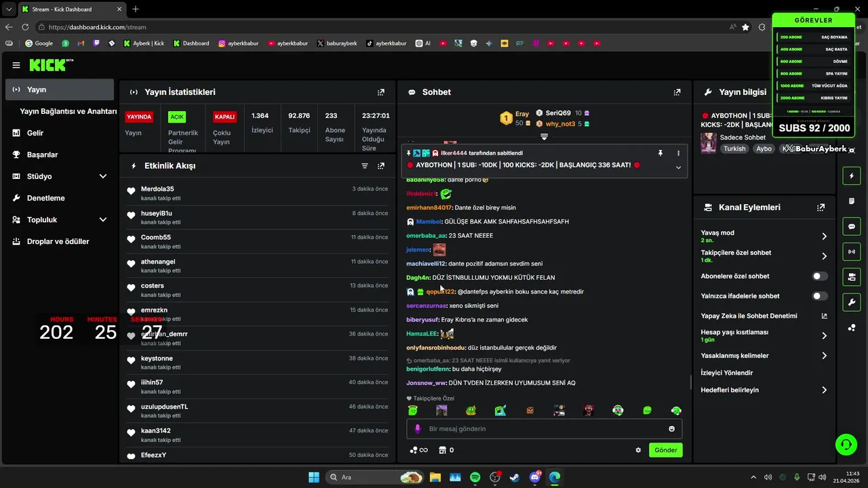Screen dimensions: 868x488
Task: Open Hesap yaşı kısıtlaması options arrow
Action: [x=824, y=335]
